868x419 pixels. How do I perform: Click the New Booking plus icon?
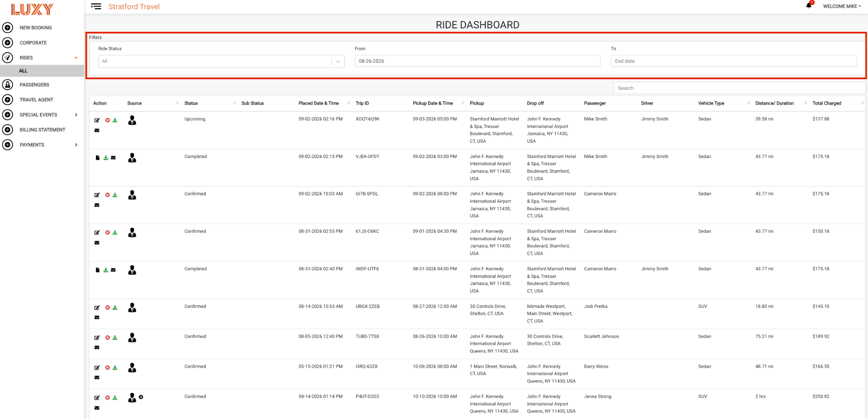click(x=8, y=28)
